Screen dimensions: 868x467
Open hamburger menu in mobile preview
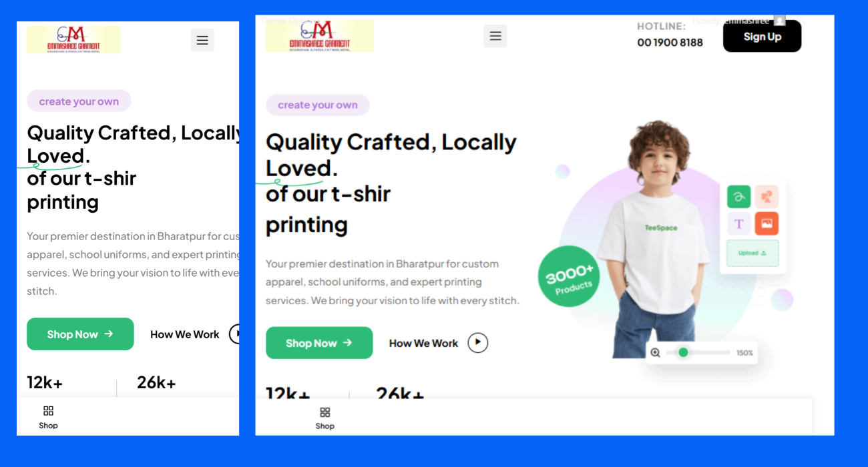tap(202, 41)
